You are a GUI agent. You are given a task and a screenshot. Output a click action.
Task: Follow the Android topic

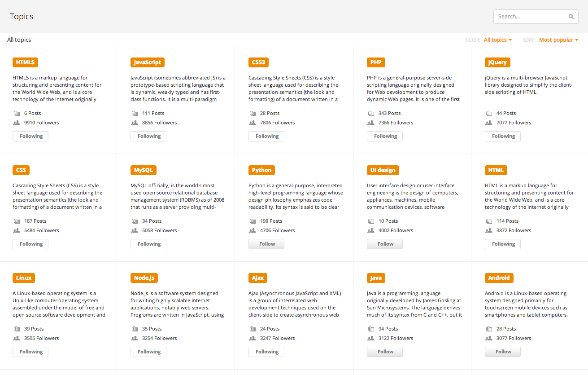[503, 352]
